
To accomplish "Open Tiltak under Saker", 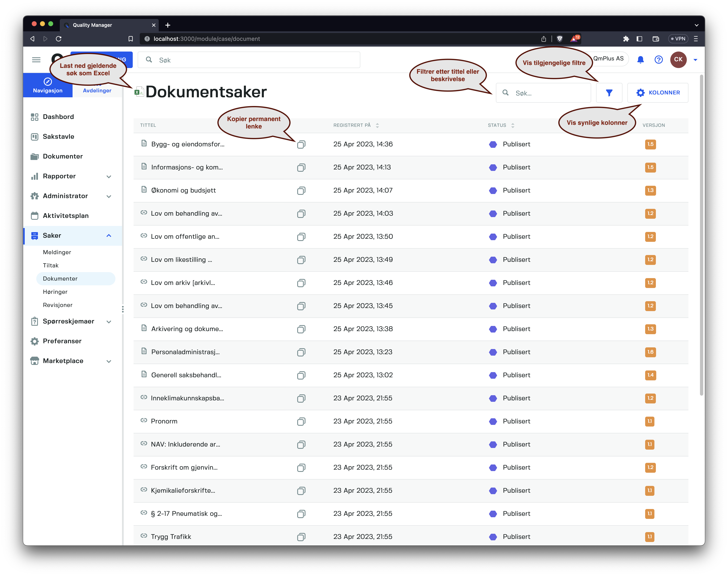I will click(50, 265).
